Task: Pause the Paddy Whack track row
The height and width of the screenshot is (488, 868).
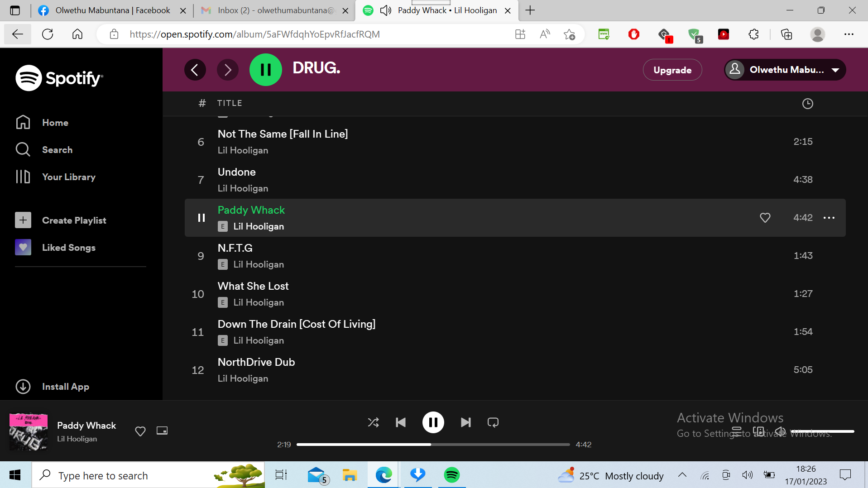Action: [x=201, y=218]
